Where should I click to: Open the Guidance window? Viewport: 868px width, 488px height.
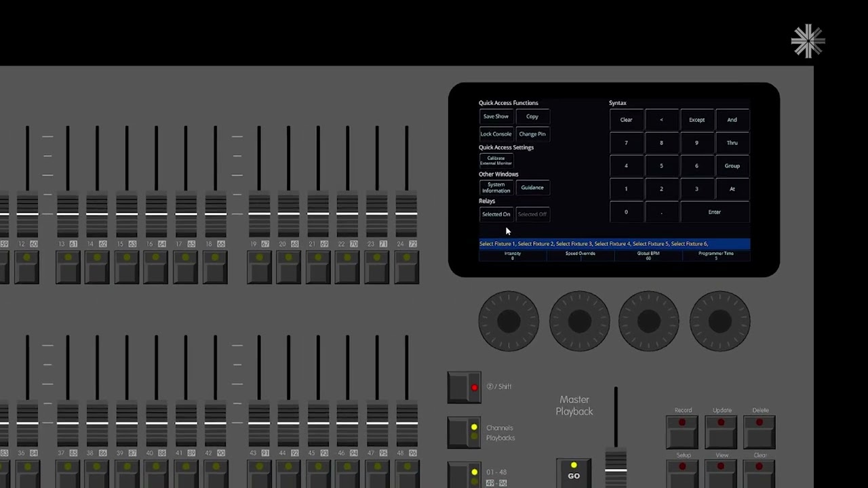click(x=532, y=188)
